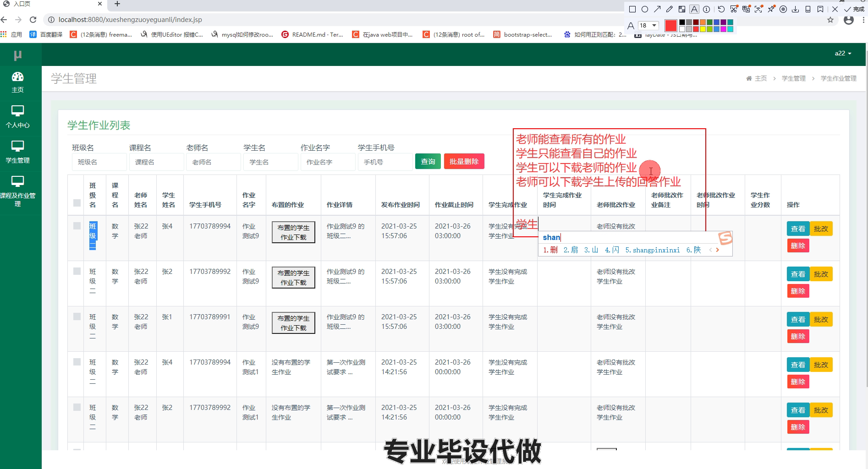Click the long screenshot scissors icon
This screenshot has height=469, width=868.
pyautogui.click(x=734, y=9)
